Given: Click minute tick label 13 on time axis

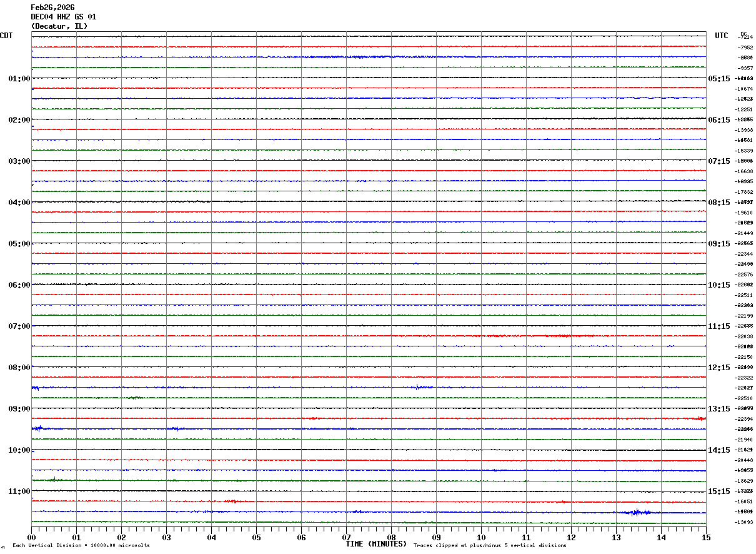Looking at the screenshot, I should tap(616, 536).
